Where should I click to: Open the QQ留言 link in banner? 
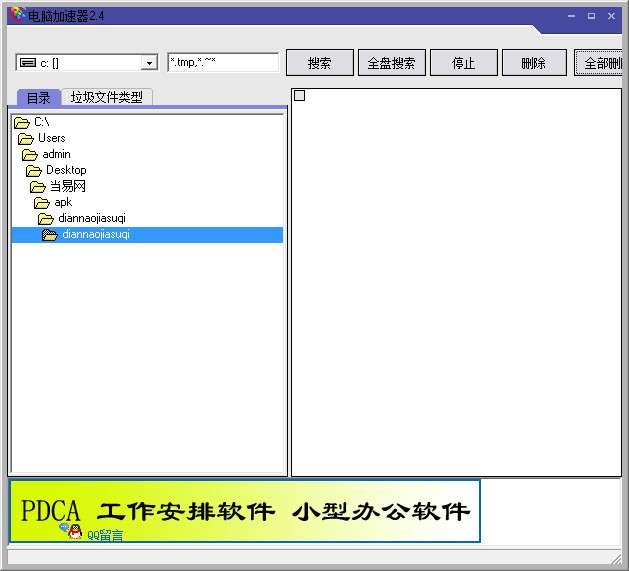(x=105, y=535)
